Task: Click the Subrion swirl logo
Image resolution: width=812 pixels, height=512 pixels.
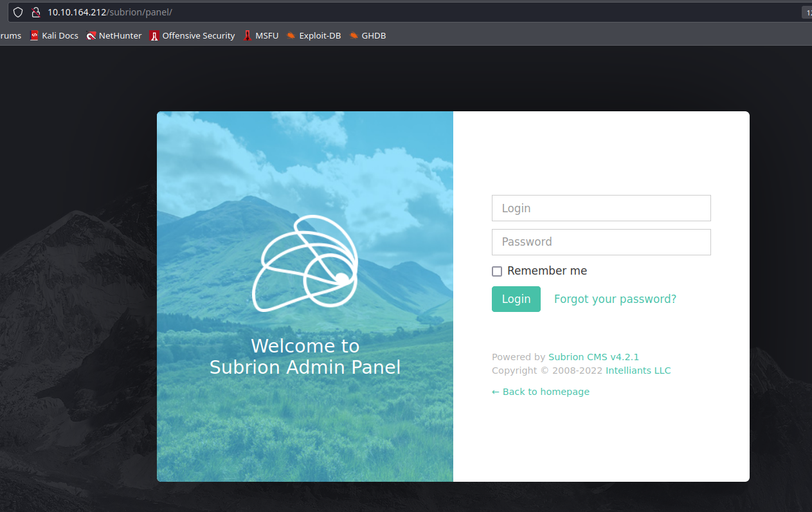Action: click(305, 263)
